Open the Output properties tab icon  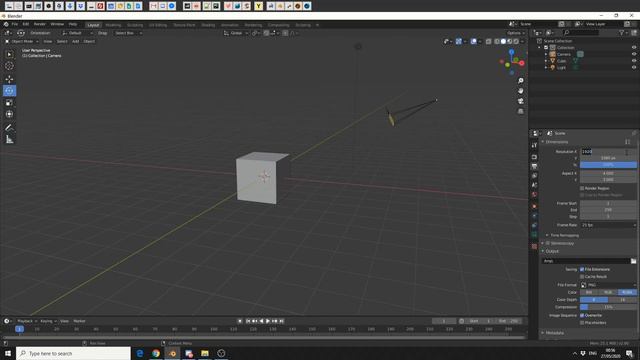click(x=534, y=166)
